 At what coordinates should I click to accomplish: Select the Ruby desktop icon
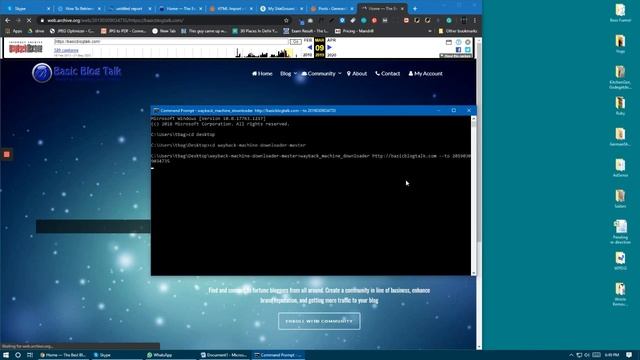620,106
